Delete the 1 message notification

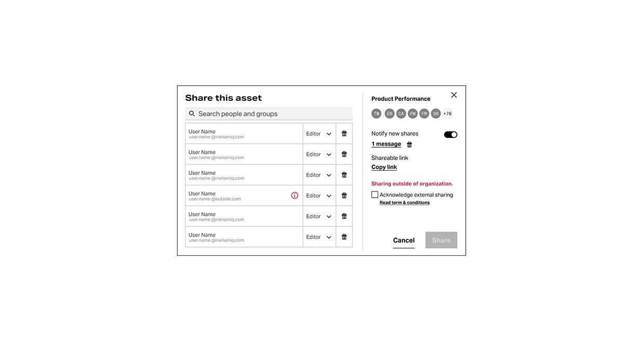pyautogui.click(x=409, y=145)
